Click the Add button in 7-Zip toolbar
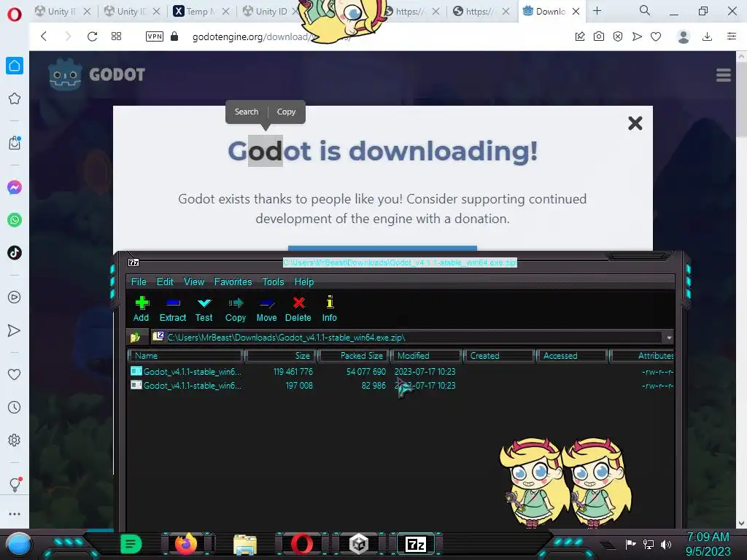Viewport: 747px width, 560px height. [x=141, y=309]
